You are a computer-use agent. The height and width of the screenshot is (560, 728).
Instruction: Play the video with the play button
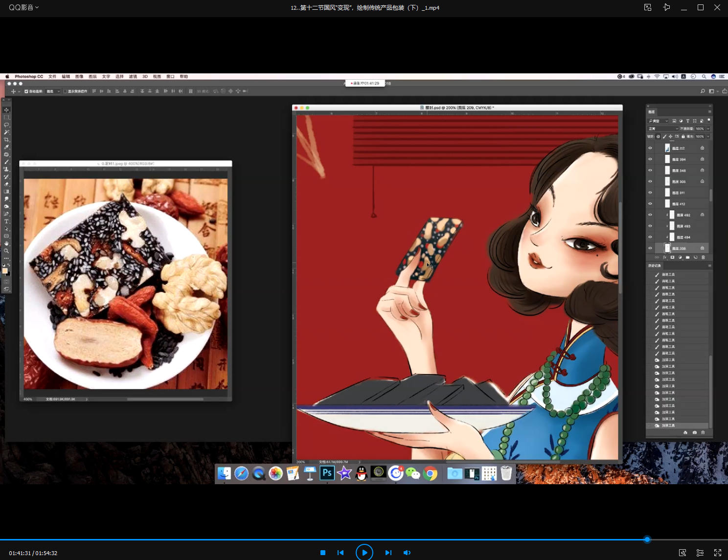[364, 553]
